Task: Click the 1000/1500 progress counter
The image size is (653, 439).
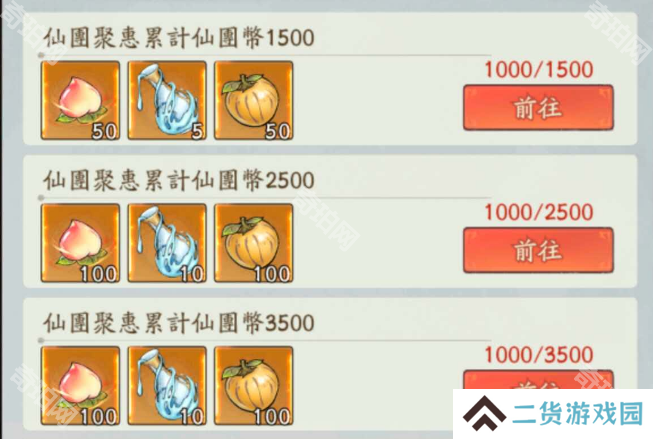Action: point(539,70)
